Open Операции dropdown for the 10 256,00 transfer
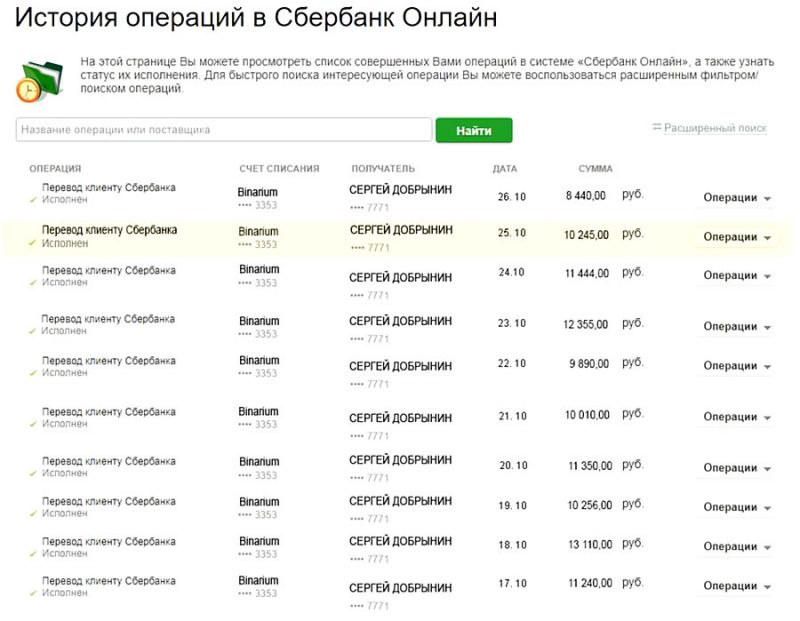Image resolution: width=800 pixels, height=621 pixels. coord(736,507)
